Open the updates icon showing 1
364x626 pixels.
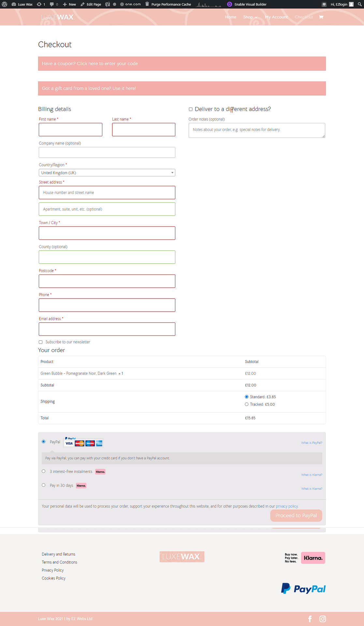[x=41, y=4]
